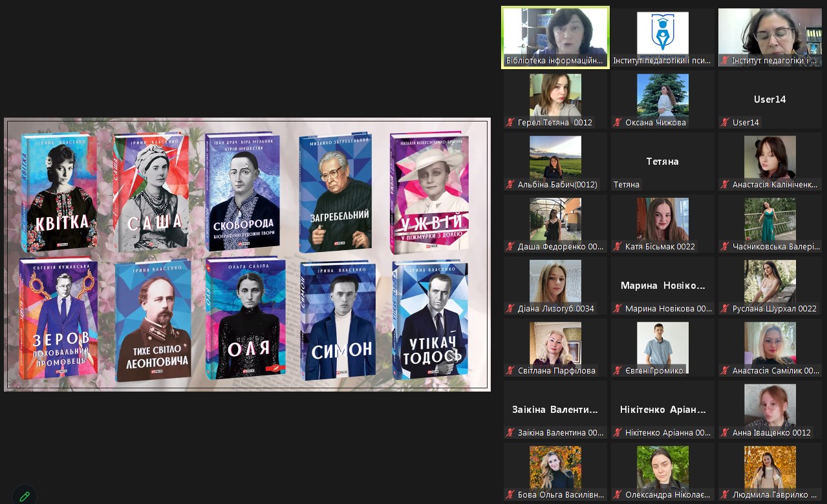Viewport: 827px width, 504px height.
Task: Click the СКОВОРОДА book cover
Action: 242,192
